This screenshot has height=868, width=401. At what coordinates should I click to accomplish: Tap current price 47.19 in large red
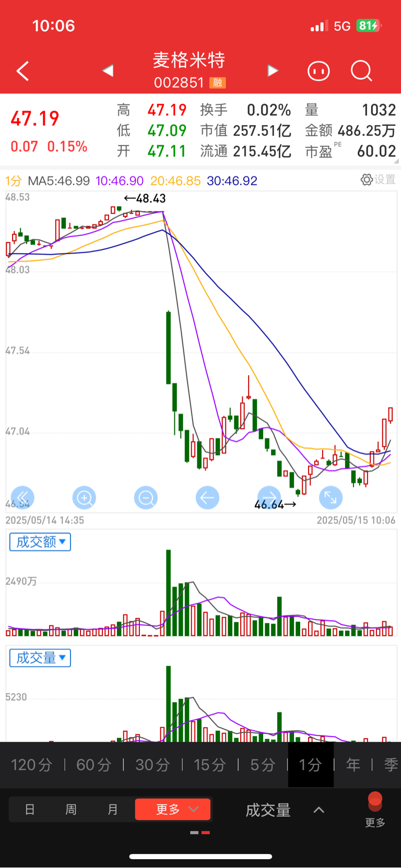(35, 119)
